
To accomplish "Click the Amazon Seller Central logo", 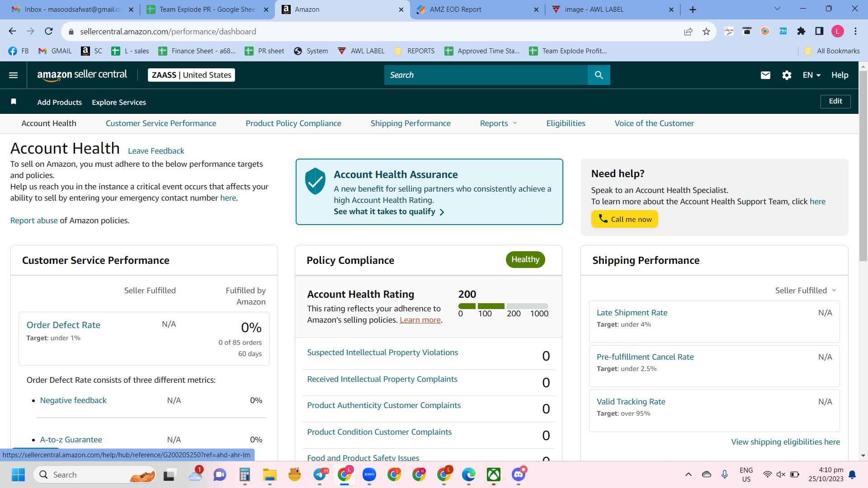I will coord(82,75).
